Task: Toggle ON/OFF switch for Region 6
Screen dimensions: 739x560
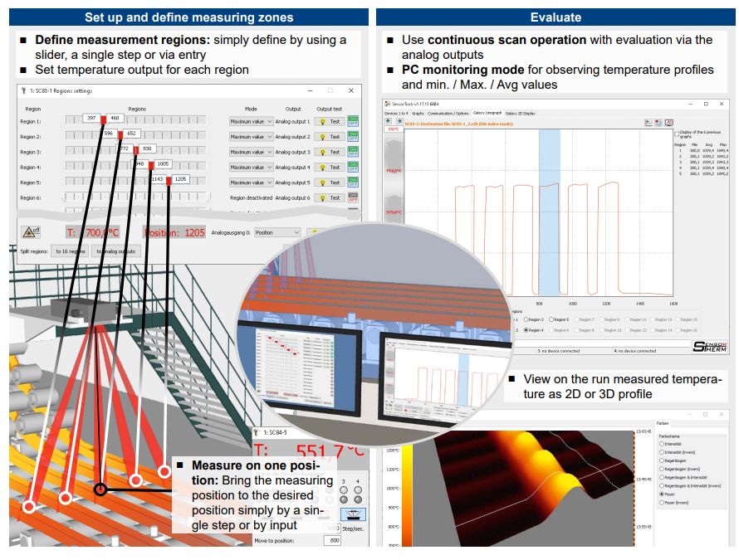Action: [x=353, y=197]
